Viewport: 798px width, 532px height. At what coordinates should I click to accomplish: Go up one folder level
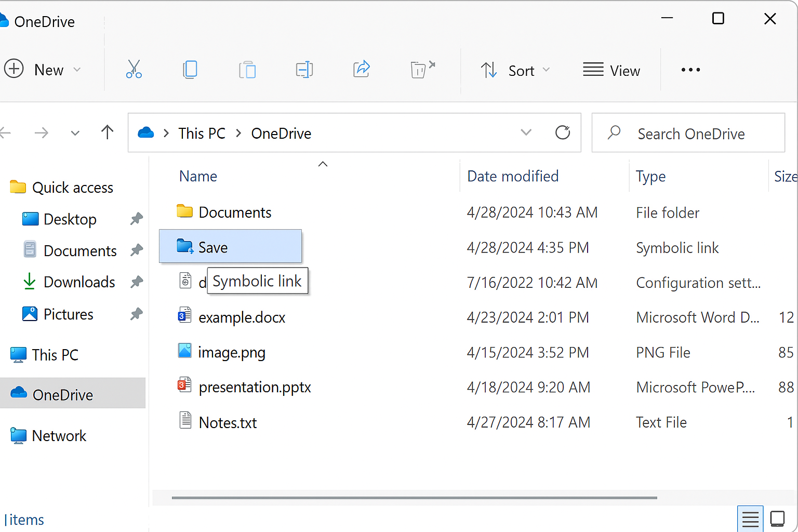click(107, 132)
